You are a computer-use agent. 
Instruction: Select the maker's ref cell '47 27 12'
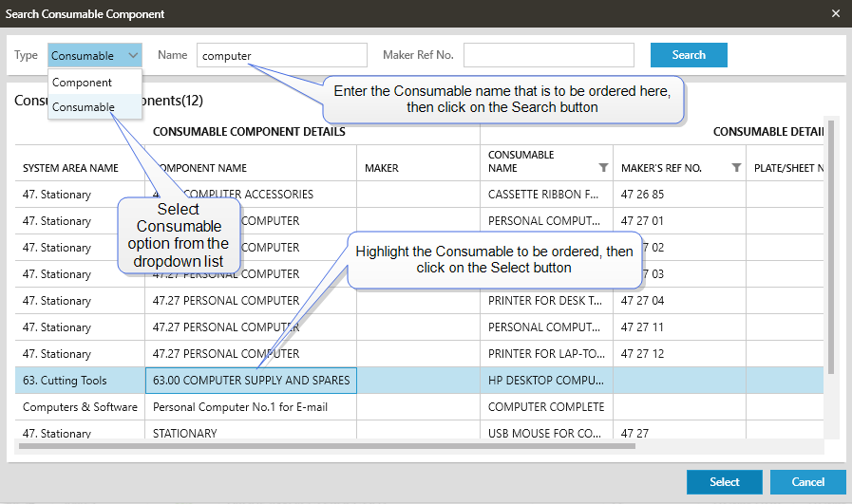click(679, 354)
